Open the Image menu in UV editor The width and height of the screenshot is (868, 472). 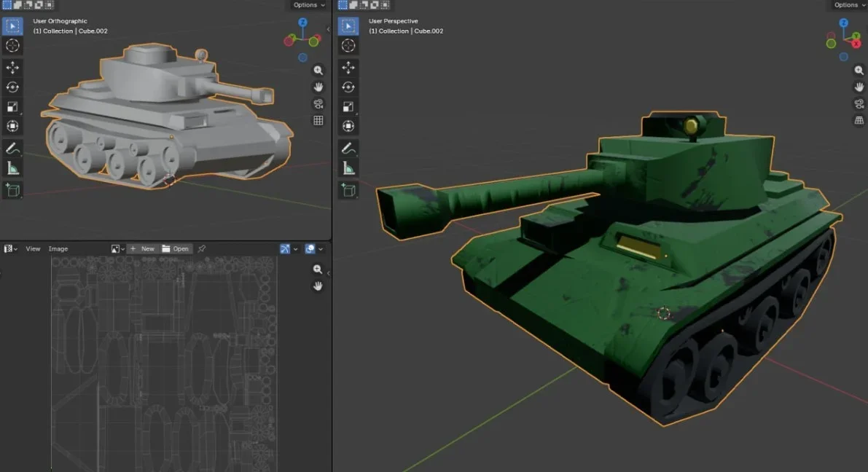(x=58, y=249)
